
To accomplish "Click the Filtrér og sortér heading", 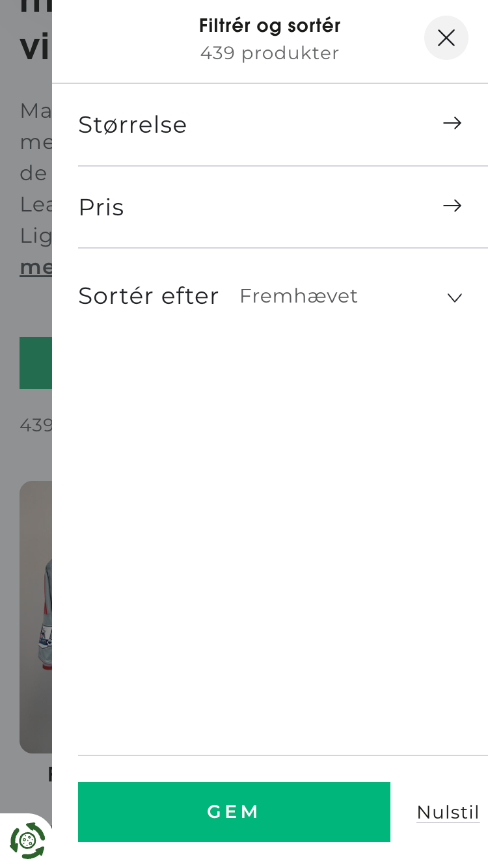I will tap(269, 26).
